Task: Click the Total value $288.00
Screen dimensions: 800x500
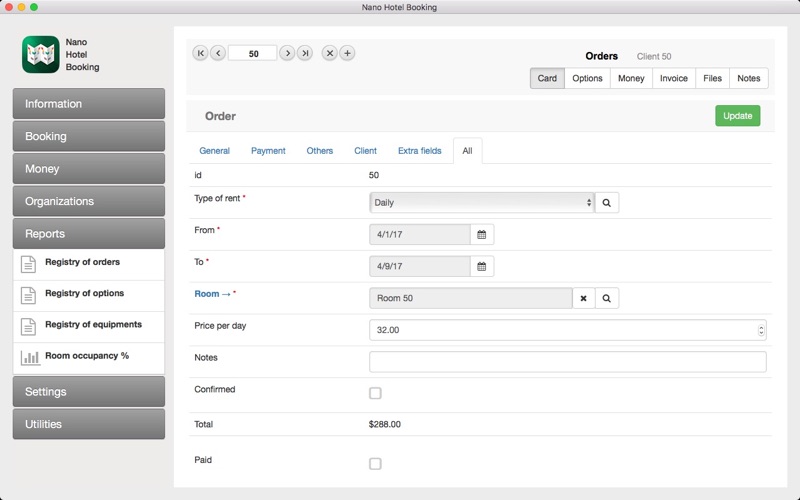Action: 385,424
